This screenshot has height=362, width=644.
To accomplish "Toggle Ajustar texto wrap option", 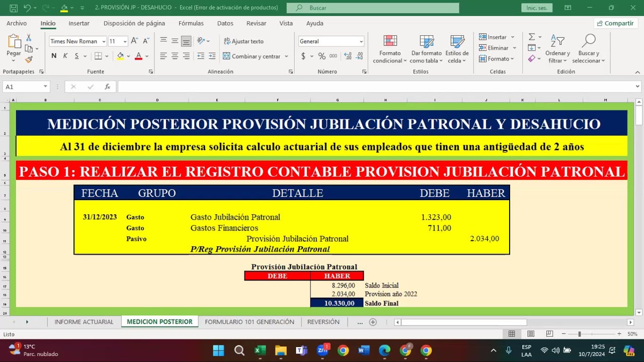I will click(244, 41).
